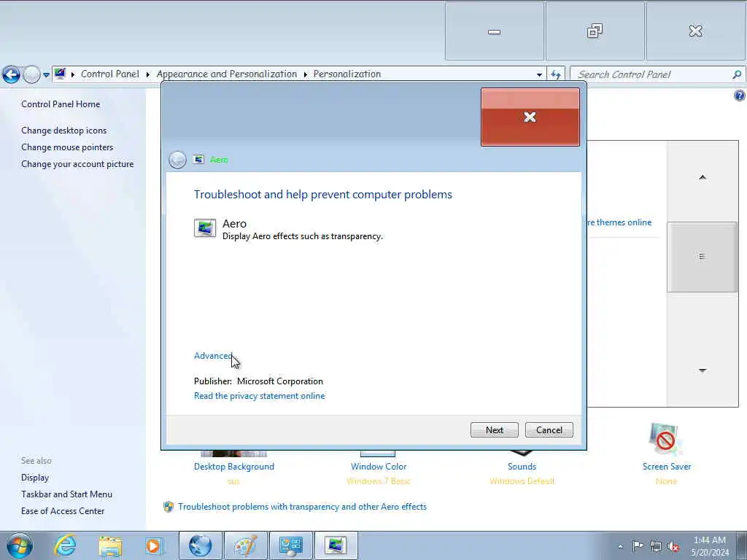
Task: Open Control Panel Home link
Action: pyautogui.click(x=61, y=104)
